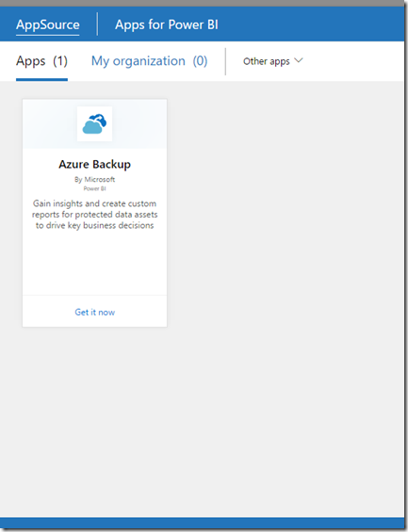Click the Azure Backup description text
The width and height of the screenshot is (408, 532).
coord(95,215)
